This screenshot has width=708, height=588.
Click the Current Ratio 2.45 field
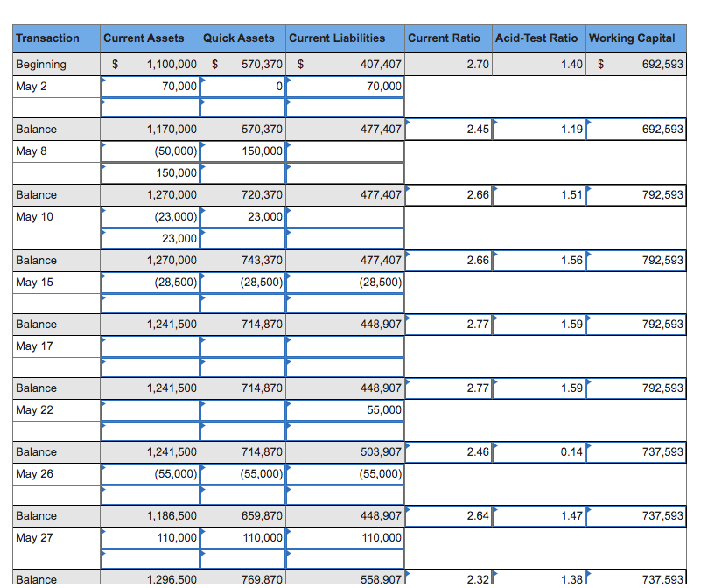tap(448, 129)
